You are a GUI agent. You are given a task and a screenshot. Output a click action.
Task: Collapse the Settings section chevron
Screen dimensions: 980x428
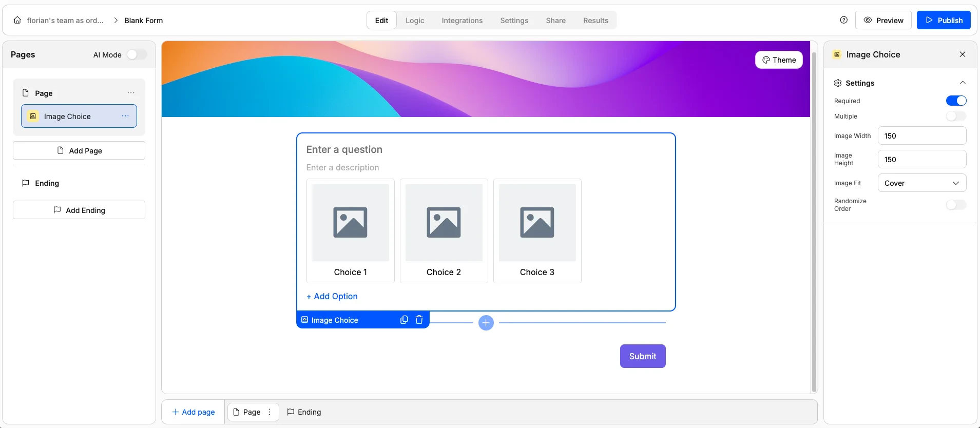(963, 83)
